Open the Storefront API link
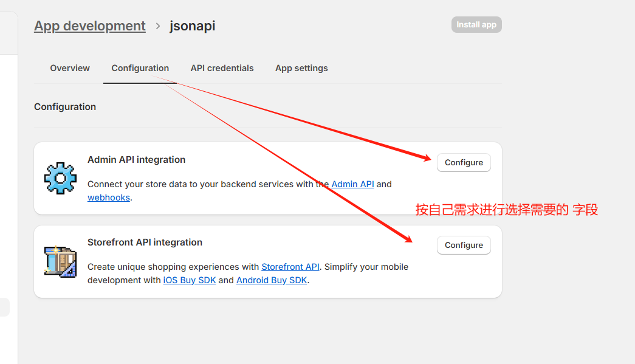This screenshot has height=364, width=635. pos(290,267)
